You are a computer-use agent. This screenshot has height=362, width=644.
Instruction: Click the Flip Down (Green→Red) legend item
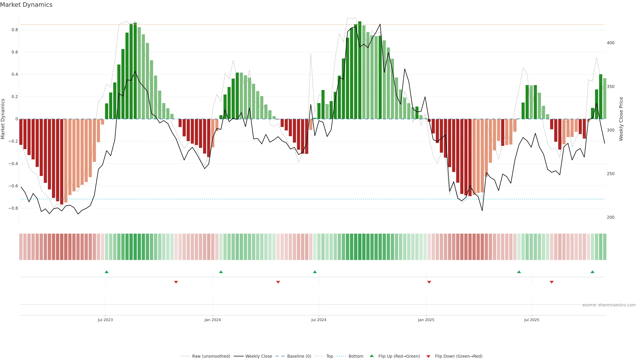[459, 356]
